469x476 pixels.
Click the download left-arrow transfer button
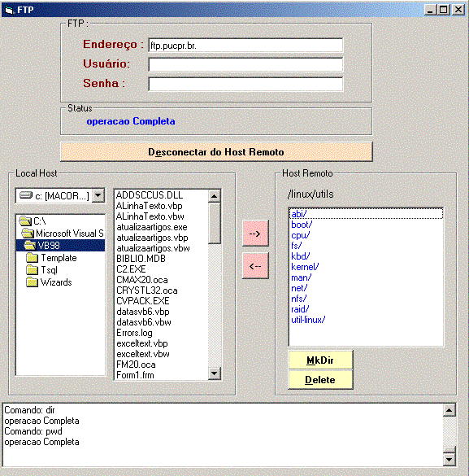tap(255, 266)
